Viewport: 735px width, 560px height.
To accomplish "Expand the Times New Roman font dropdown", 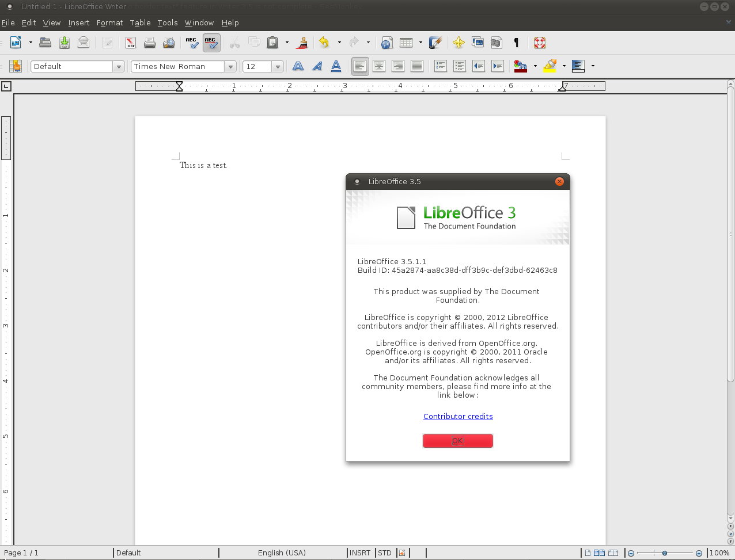I will click(x=230, y=67).
